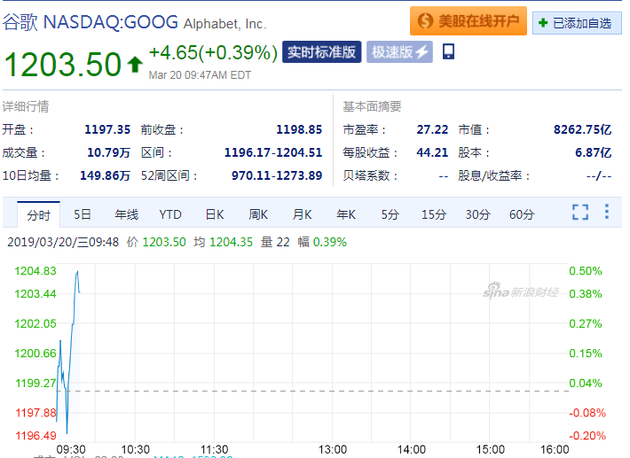Viewport: 630px width, 458px height.
Task: Click the average price 1204.35 in chart header
Action: [x=231, y=242]
